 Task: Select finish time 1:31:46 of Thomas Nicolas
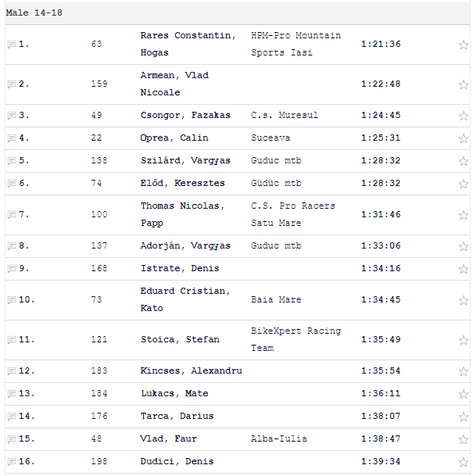(x=381, y=215)
